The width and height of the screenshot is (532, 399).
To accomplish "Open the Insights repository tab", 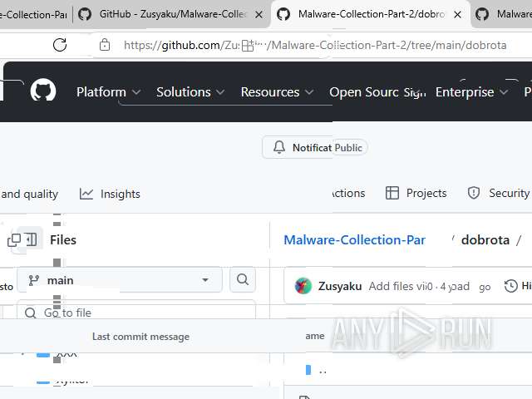I will [x=110, y=194].
